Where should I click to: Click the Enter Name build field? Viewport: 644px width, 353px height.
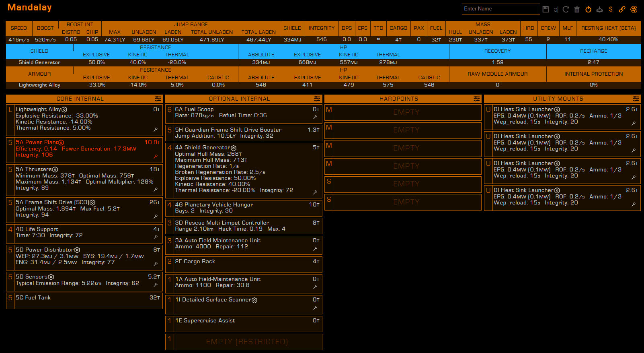[x=500, y=9]
